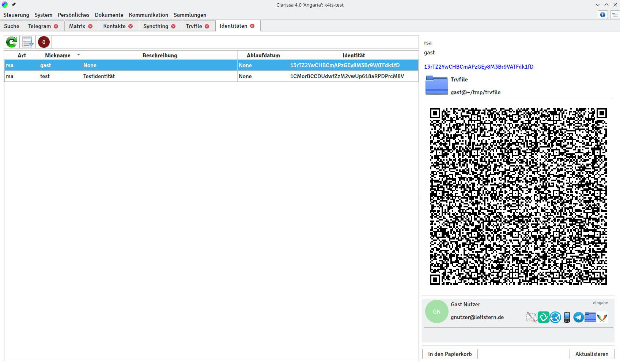Click the mail envelope icon for Gast Nutzer
Viewport: 620px width, 364px height.
(532, 317)
